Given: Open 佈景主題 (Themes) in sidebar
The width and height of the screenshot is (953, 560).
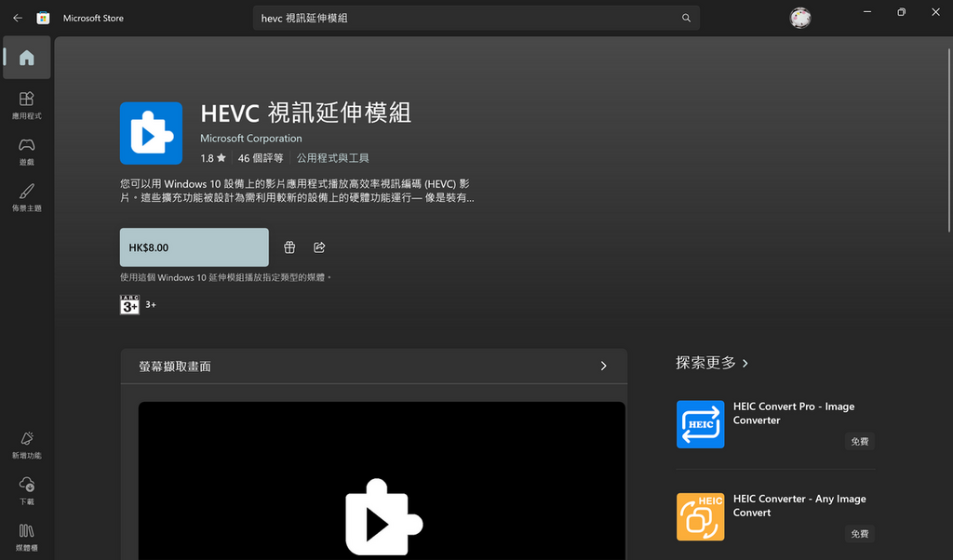Looking at the screenshot, I should [x=27, y=197].
